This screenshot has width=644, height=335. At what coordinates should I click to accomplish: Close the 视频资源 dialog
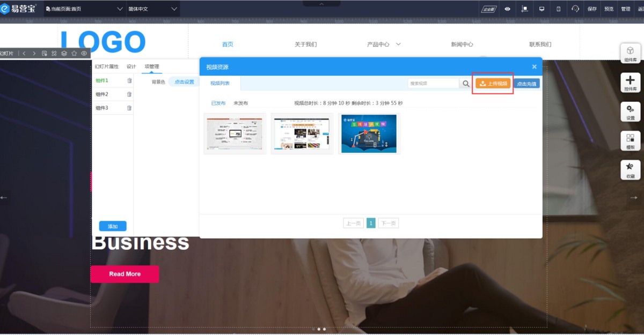[534, 67]
